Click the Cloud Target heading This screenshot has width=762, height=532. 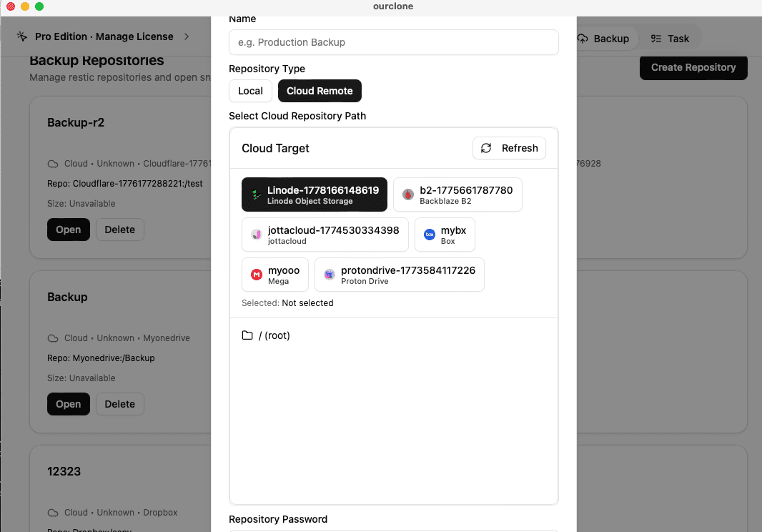pos(275,148)
